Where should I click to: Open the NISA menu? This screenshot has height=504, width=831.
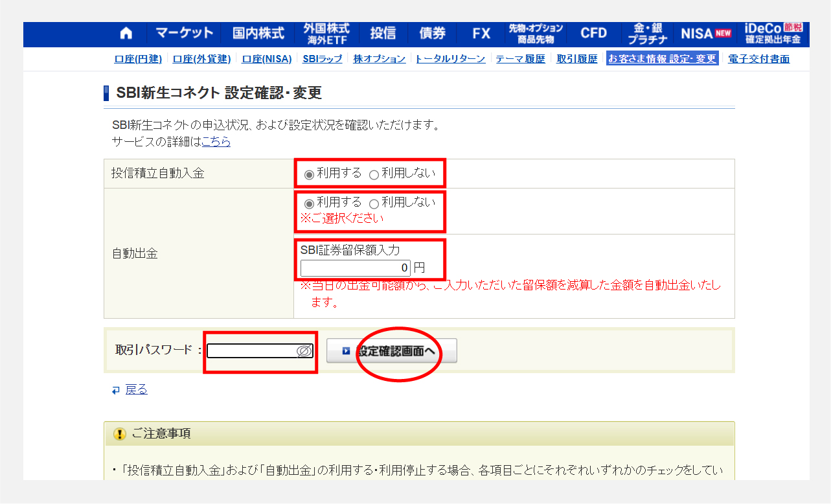706,34
